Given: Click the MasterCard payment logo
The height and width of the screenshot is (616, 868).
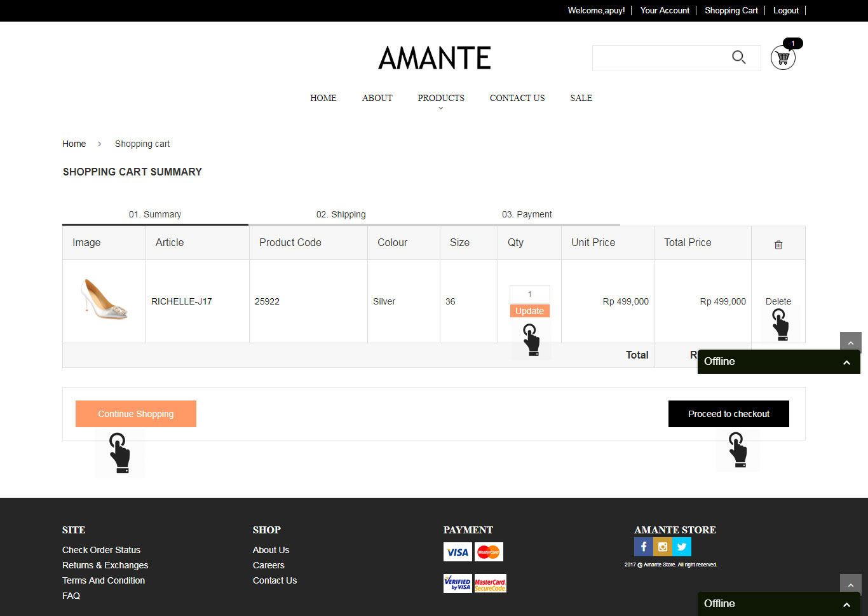Looking at the screenshot, I should click(x=489, y=552).
